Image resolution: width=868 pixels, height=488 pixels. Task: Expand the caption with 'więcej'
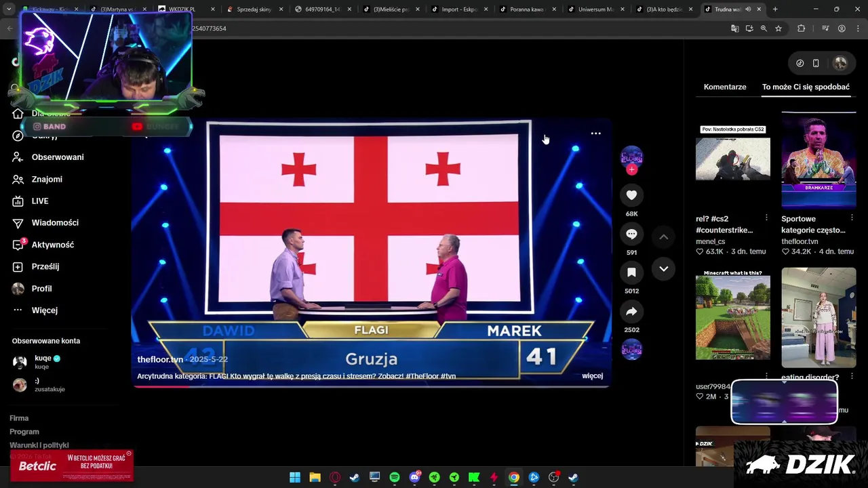592,376
